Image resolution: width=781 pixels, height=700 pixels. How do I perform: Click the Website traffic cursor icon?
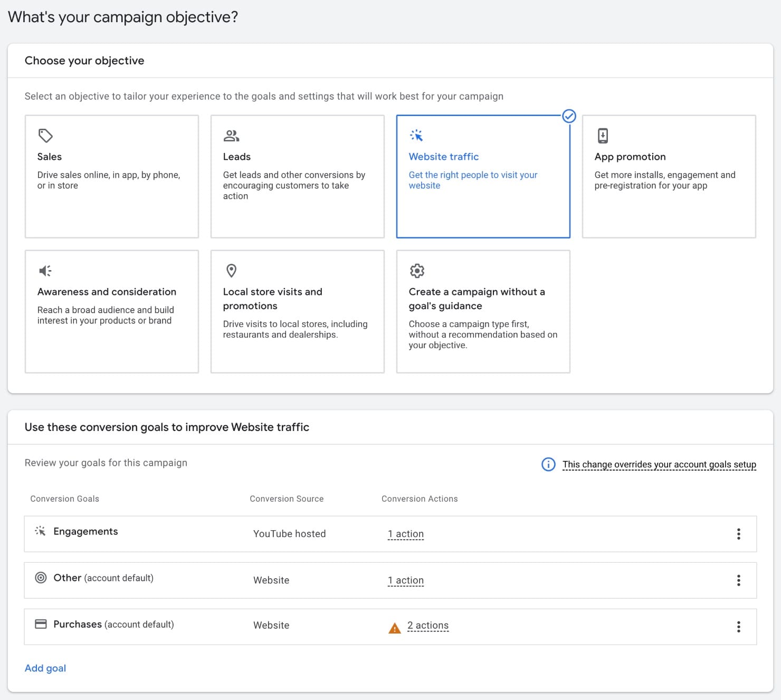coord(417,136)
